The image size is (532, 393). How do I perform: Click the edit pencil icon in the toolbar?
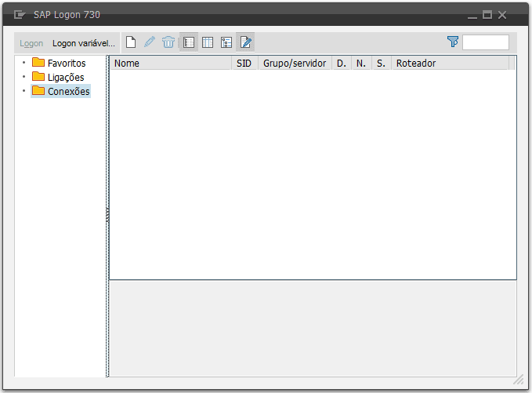[x=150, y=42]
